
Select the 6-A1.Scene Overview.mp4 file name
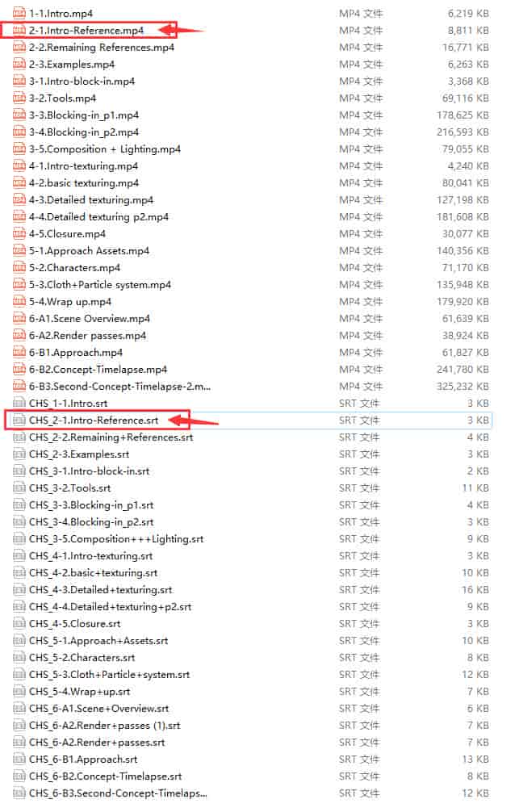coord(89,319)
